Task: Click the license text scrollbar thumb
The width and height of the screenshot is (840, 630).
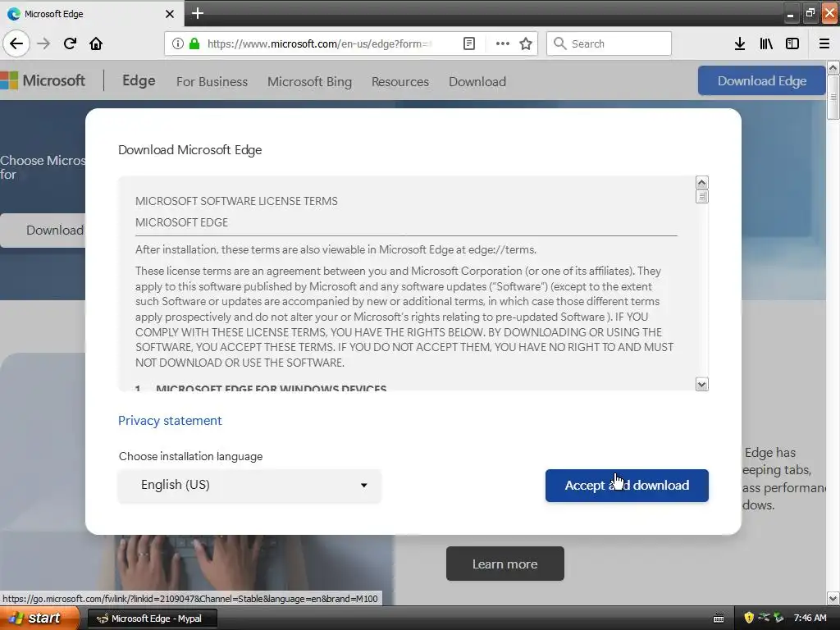Action: [x=702, y=197]
